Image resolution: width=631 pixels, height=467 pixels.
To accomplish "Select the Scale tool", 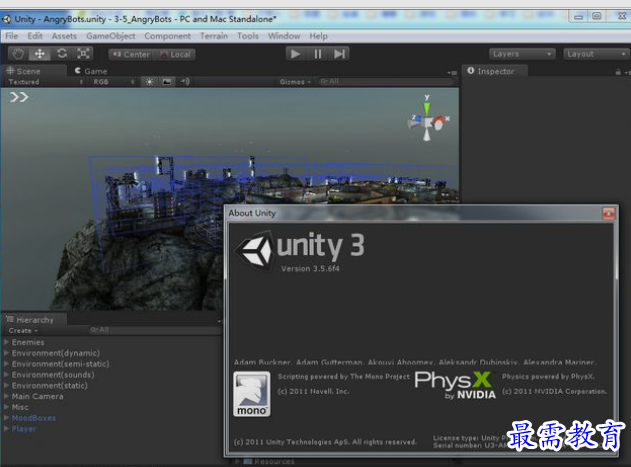I will coord(83,54).
